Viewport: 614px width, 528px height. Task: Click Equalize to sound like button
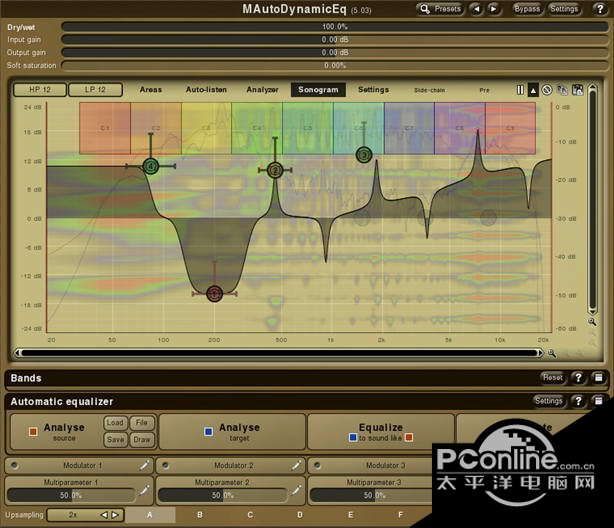pos(381,432)
